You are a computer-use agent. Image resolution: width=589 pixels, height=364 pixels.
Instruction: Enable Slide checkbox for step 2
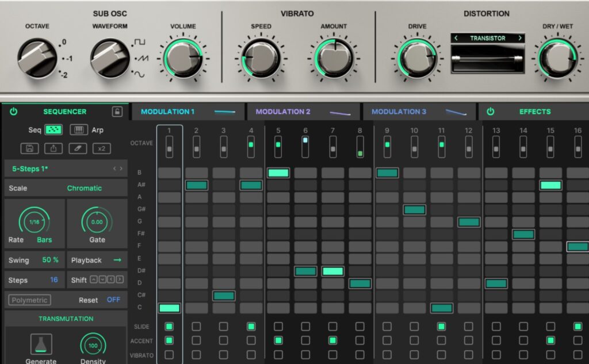click(196, 327)
